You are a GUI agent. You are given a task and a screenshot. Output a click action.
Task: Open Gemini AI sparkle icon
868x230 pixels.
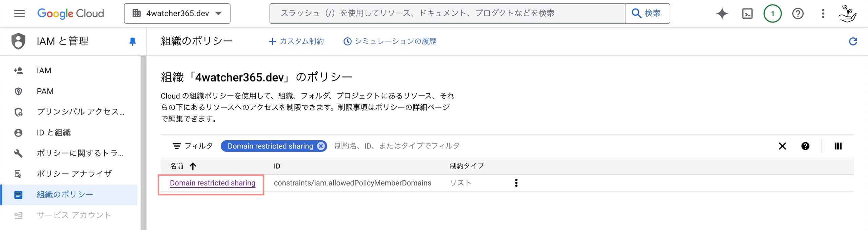coord(722,14)
